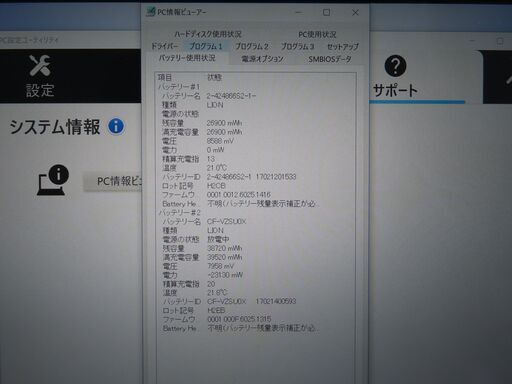Select the 設定 label in the utility window
The height and width of the screenshot is (384, 512).
pos(40,90)
